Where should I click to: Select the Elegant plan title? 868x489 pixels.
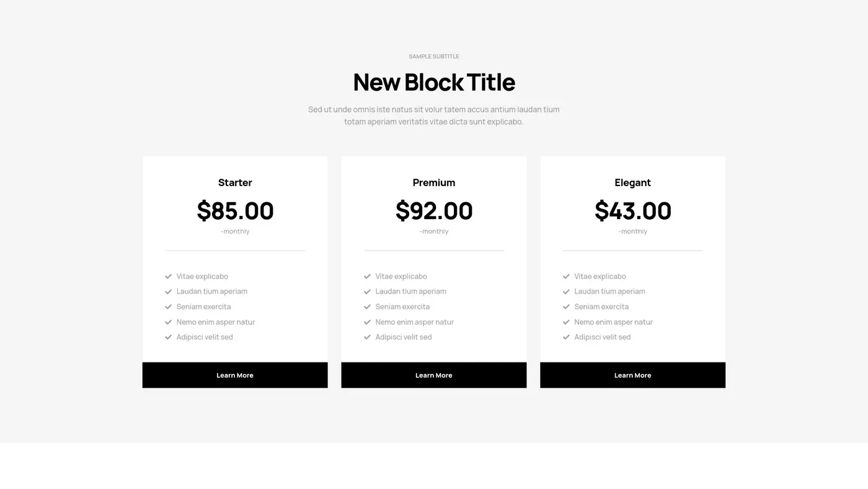(x=632, y=182)
